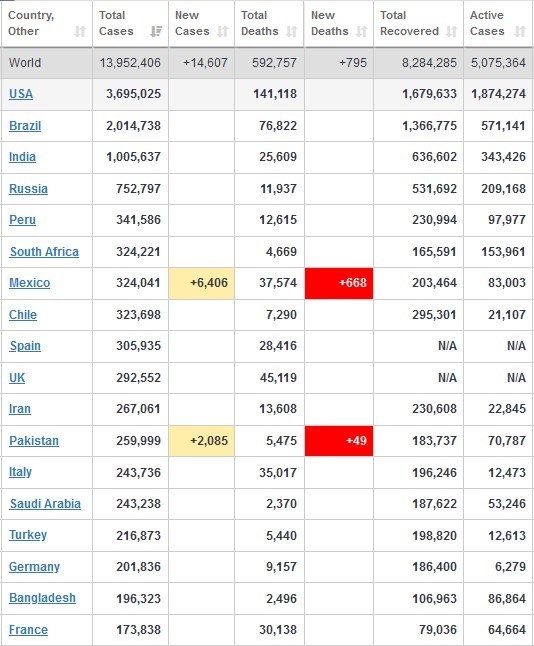This screenshot has height=646, width=534.
Task: Open Pakistan statistics link
Action: pos(34,440)
